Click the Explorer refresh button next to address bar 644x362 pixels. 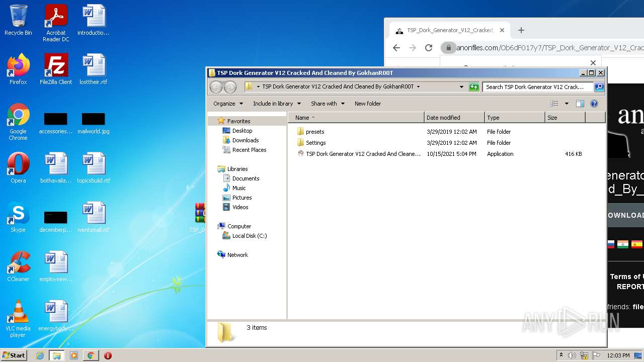pos(474,87)
